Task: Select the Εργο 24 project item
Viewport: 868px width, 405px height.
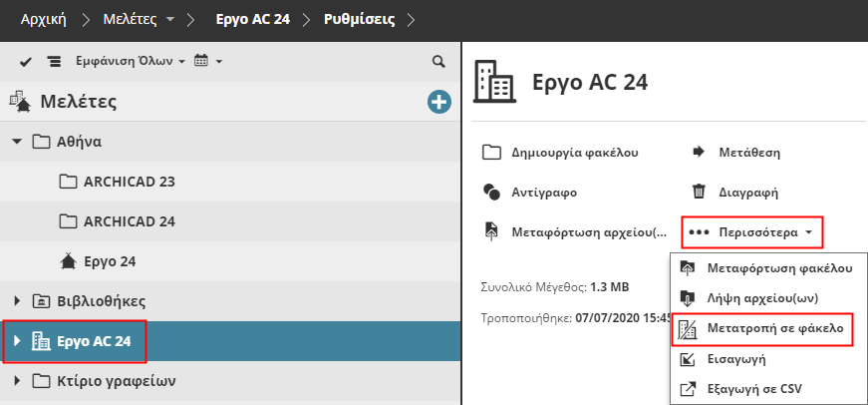Action: tap(109, 261)
